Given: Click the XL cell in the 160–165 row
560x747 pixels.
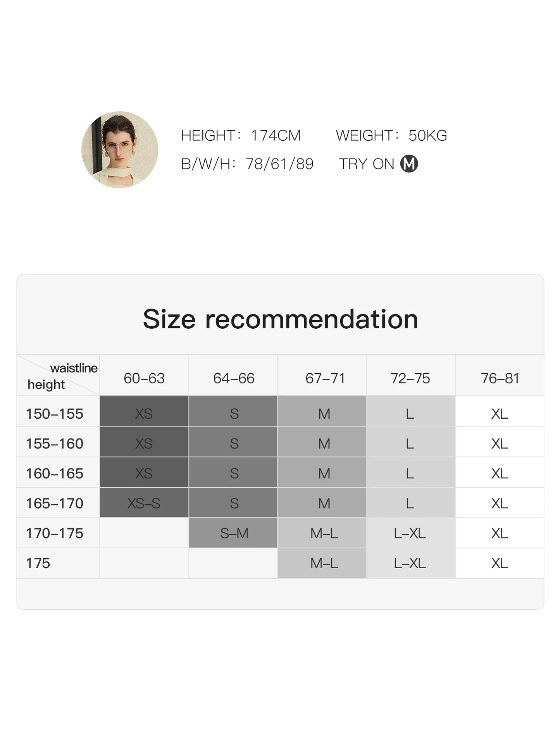Looking at the screenshot, I should click(x=500, y=473).
